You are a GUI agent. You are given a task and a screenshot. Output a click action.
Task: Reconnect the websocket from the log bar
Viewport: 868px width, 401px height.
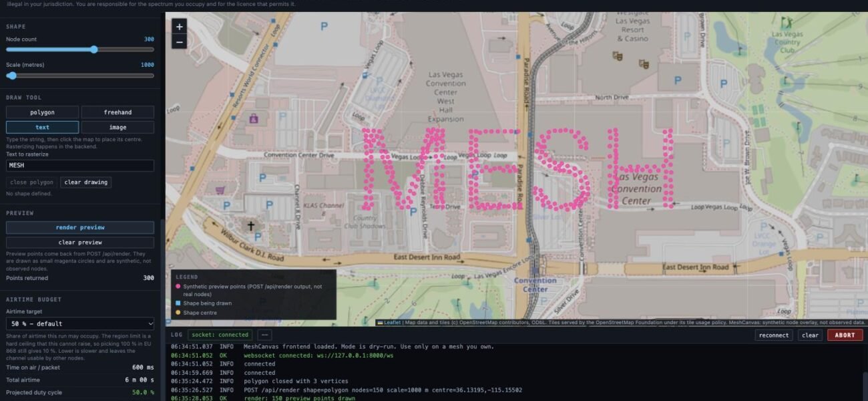[x=774, y=336]
